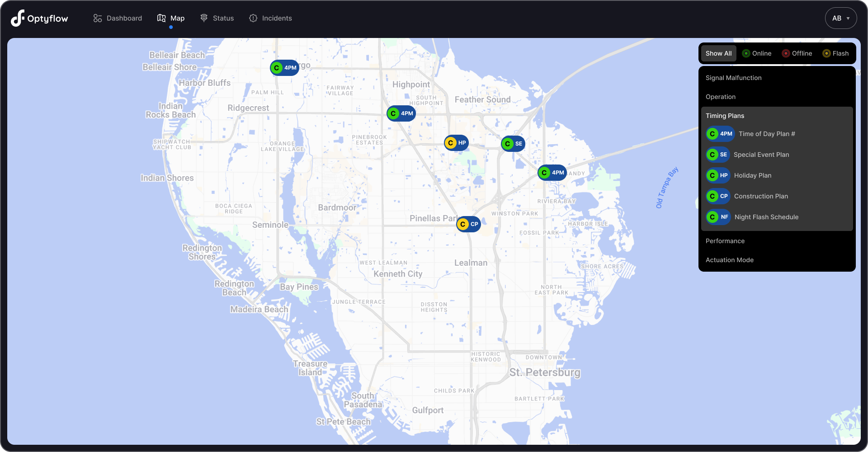
Task: Expand the Actuation Mode section
Action: click(730, 259)
